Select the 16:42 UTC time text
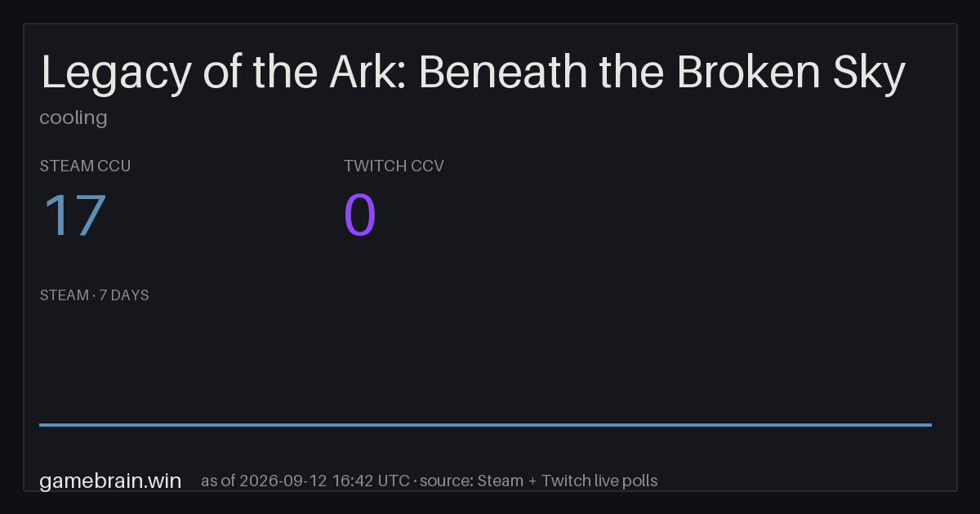 click(x=371, y=481)
